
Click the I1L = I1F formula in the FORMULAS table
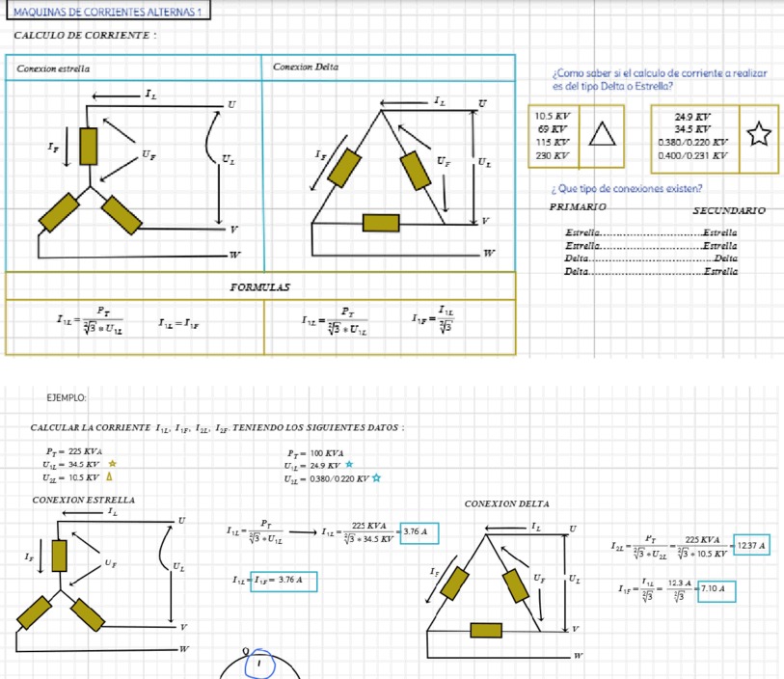[178, 323]
